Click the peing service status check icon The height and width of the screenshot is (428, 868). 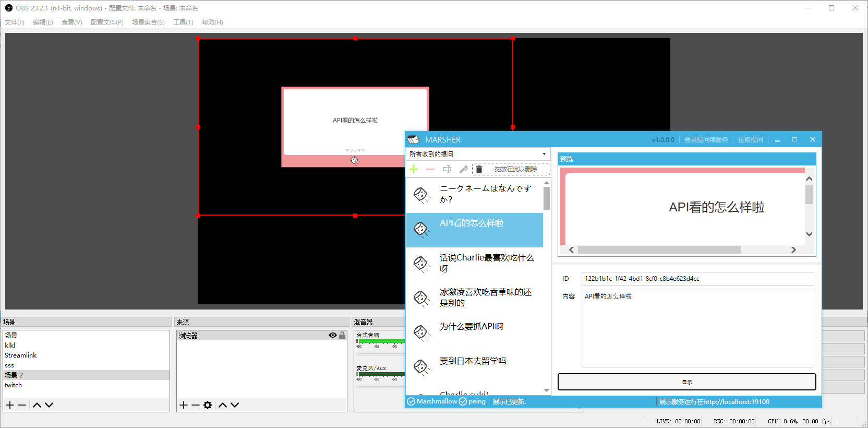tap(463, 401)
